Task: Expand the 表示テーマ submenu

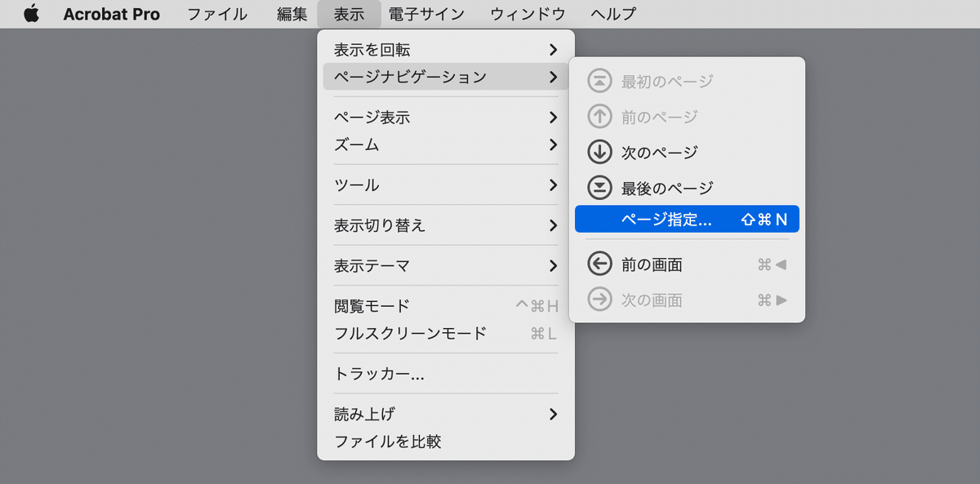Action: (446, 265)
